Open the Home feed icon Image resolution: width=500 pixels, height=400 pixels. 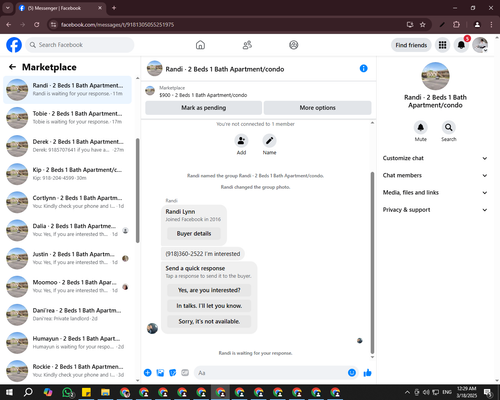[200, 45]
